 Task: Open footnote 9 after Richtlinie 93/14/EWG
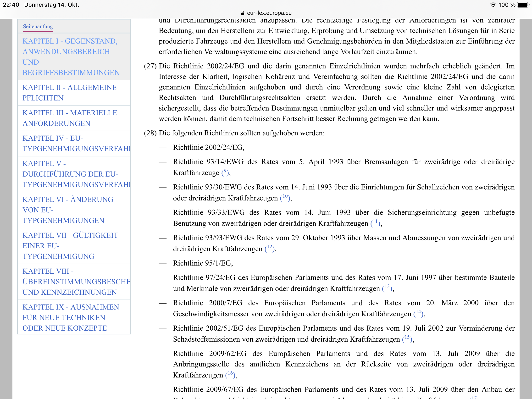tap(225, 172)
